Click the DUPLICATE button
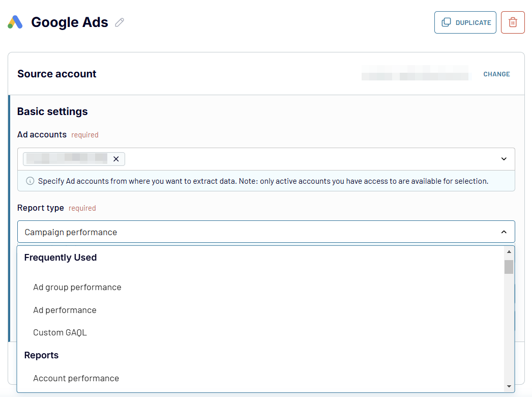532x397 pixels. (465, 22)
